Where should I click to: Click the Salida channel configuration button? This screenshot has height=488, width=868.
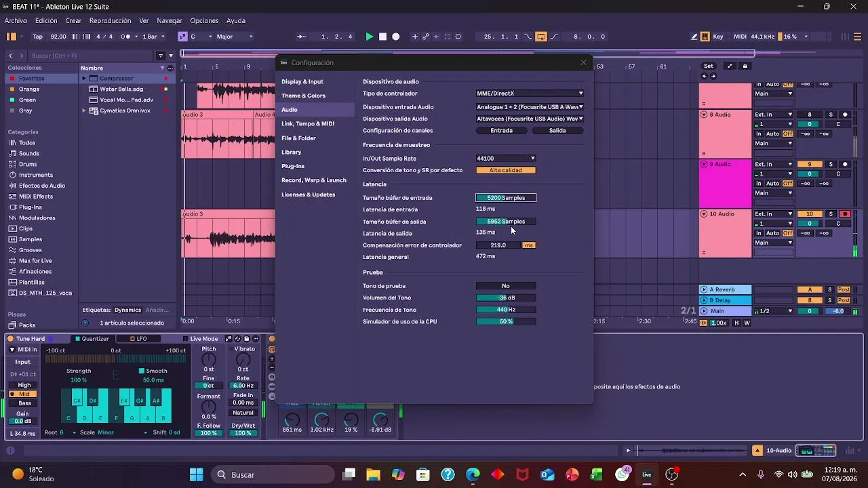[x=557, y=131]
